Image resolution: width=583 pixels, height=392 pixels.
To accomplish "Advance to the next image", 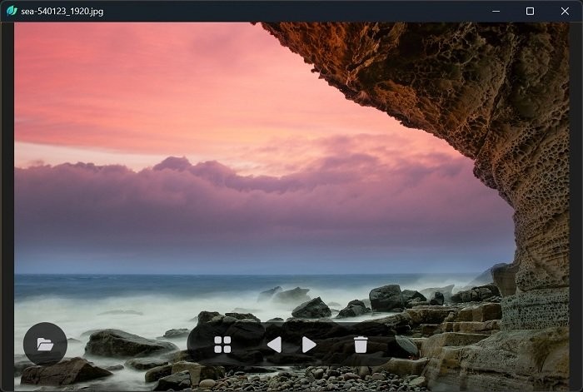I will (x=309, y=345).
